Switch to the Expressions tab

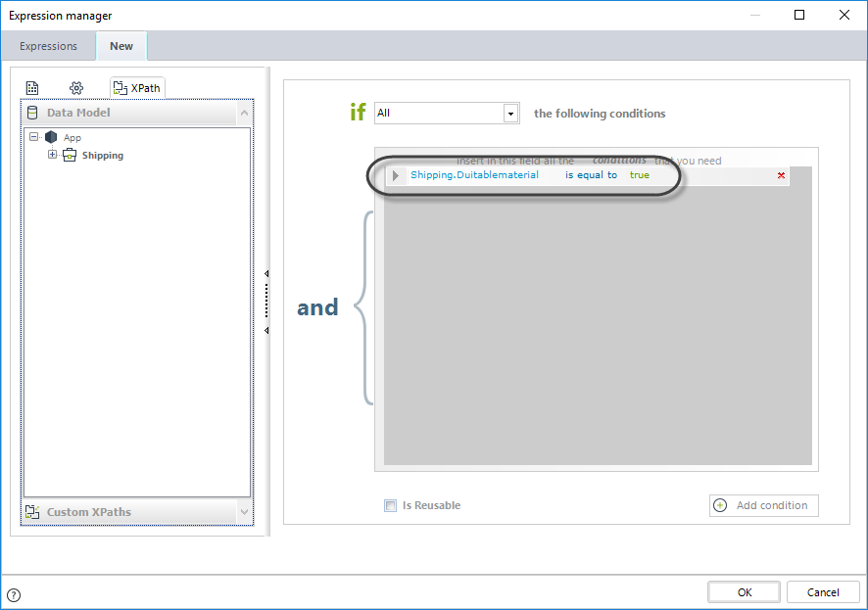click(48, 46)
